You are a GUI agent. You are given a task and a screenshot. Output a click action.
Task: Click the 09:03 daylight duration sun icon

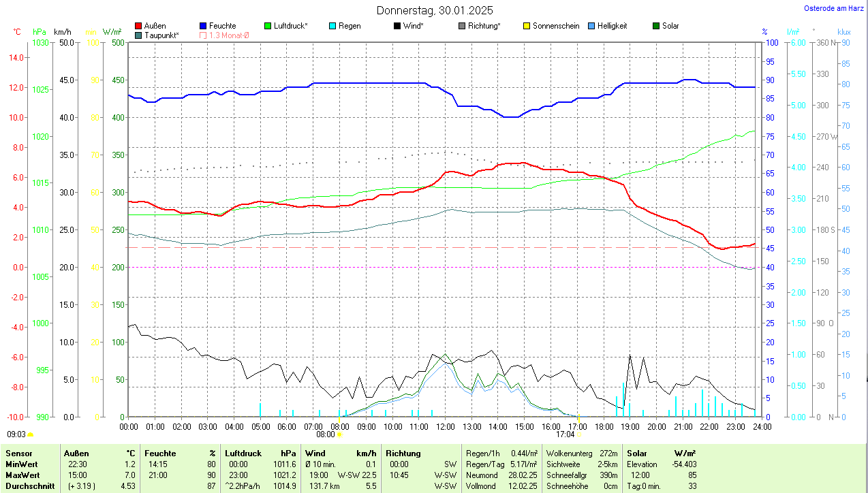click(x=30, y=434)
